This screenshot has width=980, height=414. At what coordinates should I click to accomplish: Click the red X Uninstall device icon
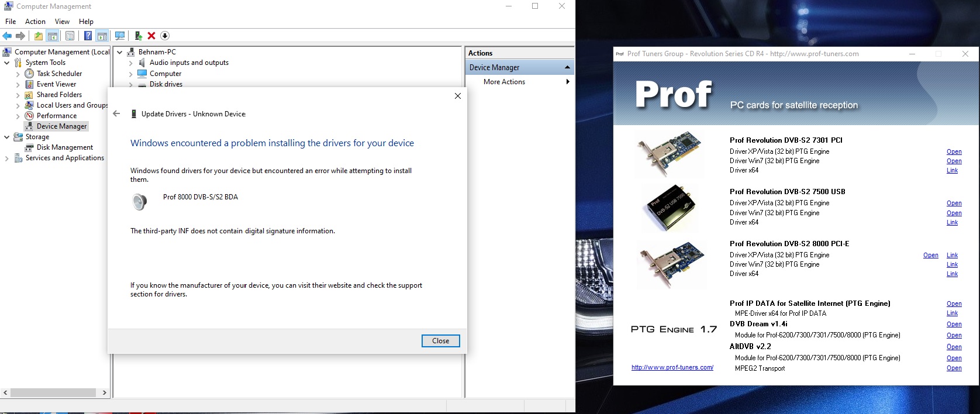[x=151, y=36]
